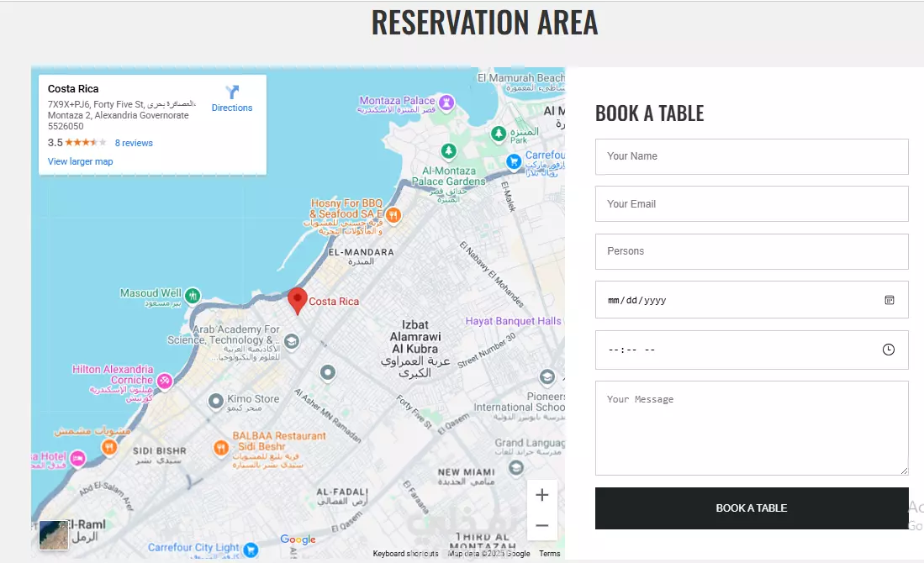Click the Your Name field
This screenshot has height=563, width=924.
pyautogui.click(x=752, y=156)
